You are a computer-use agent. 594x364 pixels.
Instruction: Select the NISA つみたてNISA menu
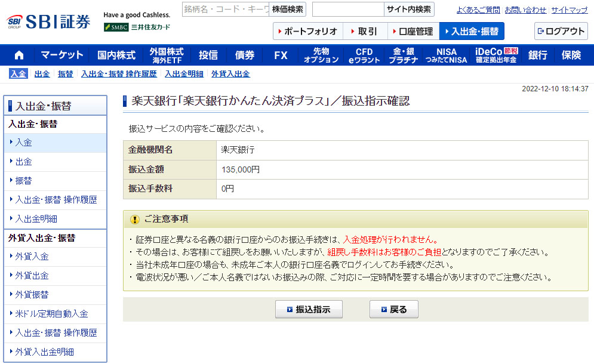tap(446, 55)
